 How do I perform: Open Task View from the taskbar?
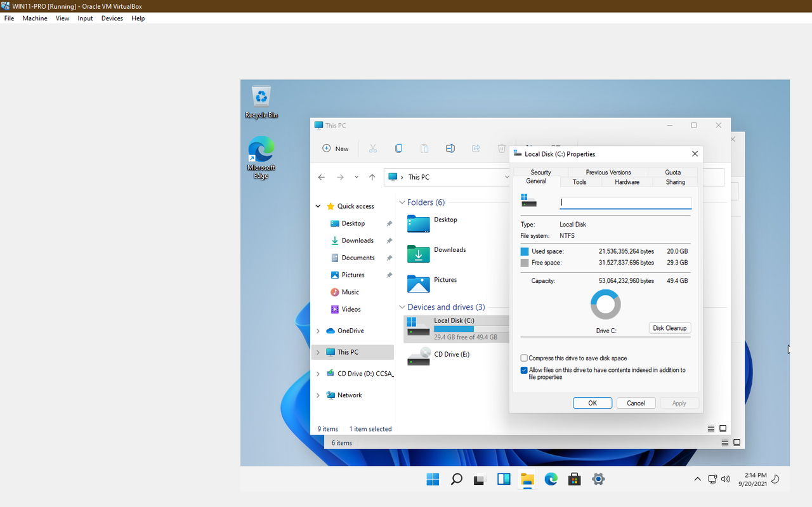480,479
